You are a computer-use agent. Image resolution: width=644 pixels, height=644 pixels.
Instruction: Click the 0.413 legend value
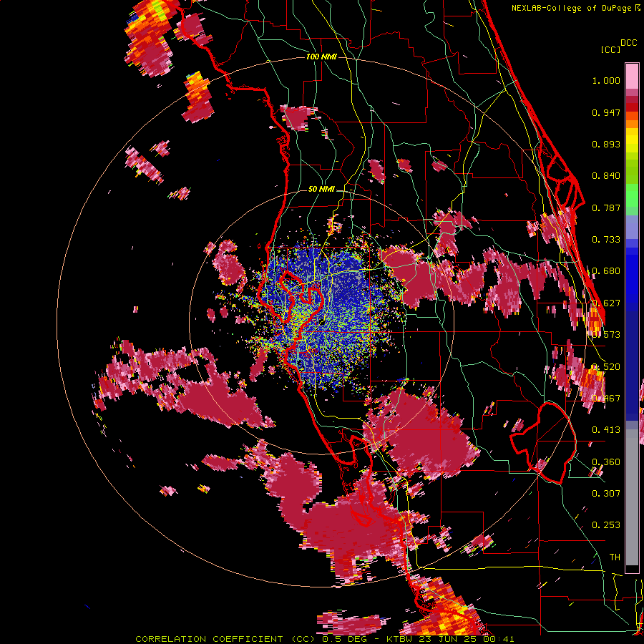[x=606, y=430]
